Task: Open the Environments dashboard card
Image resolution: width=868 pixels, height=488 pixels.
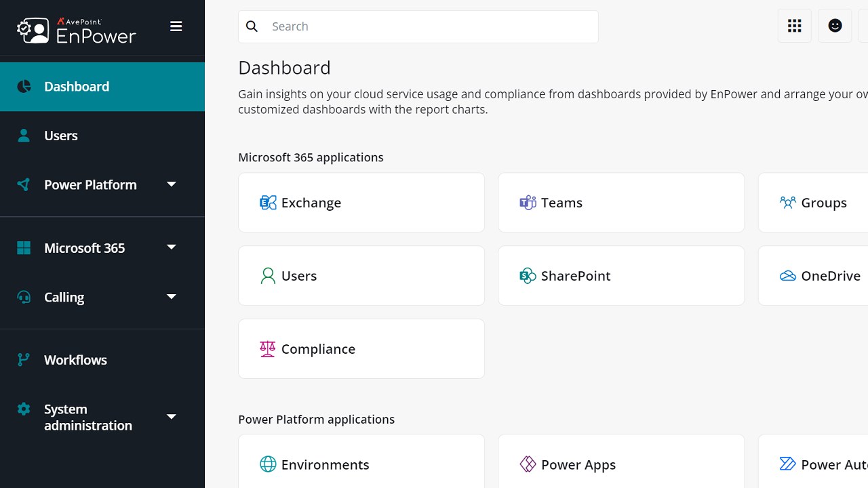Action: tap(361, 462)
